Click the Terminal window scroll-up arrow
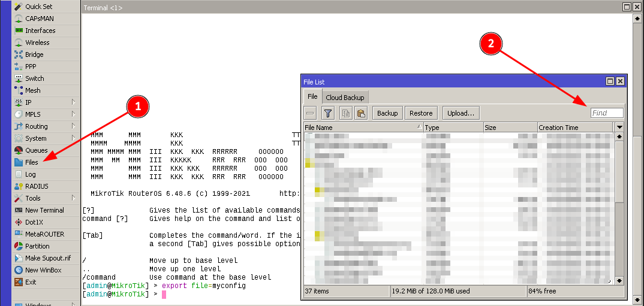 (x=637, y=18)
